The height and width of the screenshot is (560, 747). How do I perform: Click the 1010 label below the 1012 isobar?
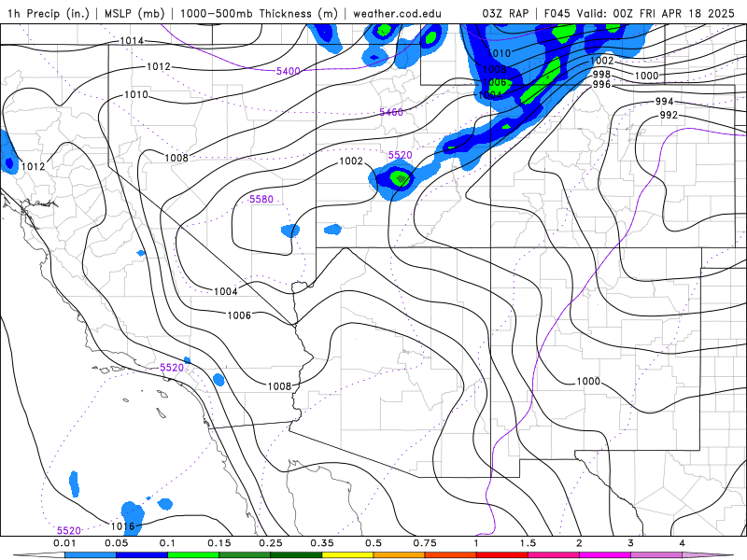pyautogui.click(x=136, y=95)
